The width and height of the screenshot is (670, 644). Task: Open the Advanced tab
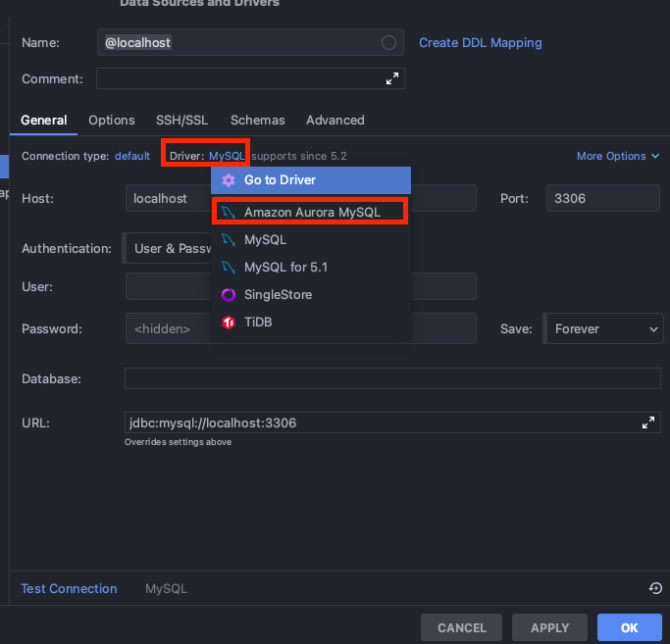pyautogui.click(x=335, y=121)
